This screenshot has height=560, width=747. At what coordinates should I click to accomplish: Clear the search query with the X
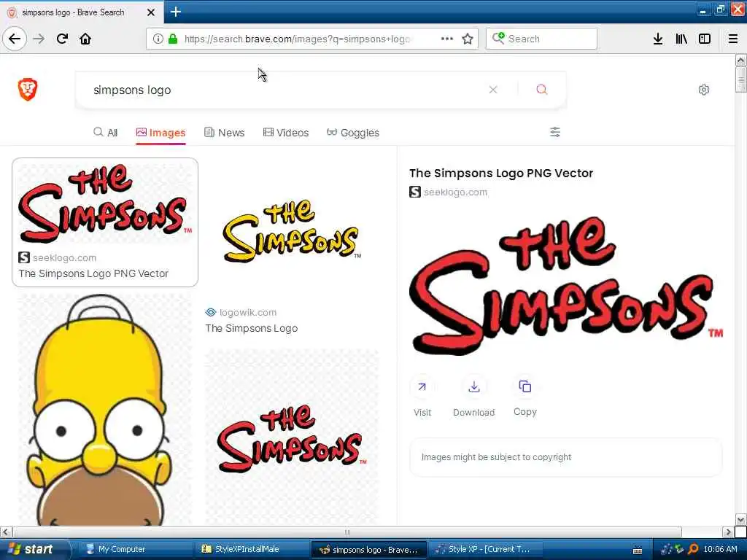tap(493, 90)
